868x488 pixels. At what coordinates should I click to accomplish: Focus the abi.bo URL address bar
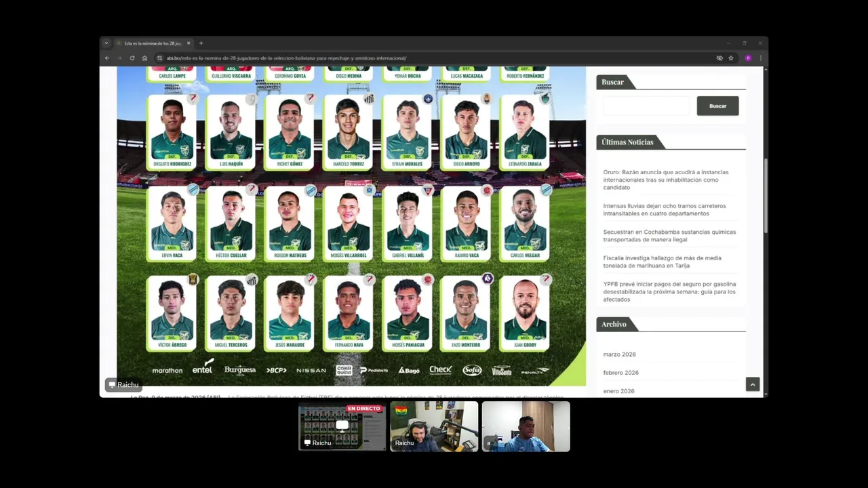coord(434,58)
